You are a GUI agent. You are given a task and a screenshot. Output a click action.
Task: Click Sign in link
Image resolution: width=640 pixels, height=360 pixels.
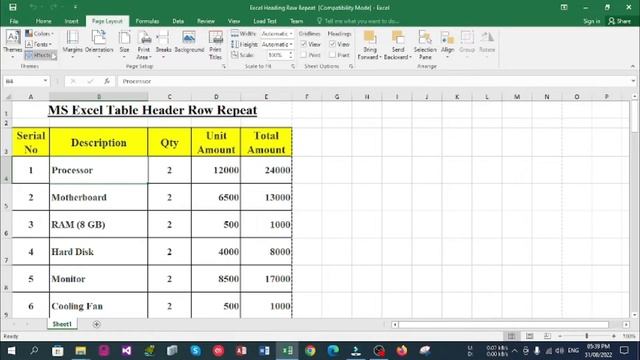(591, 21)
